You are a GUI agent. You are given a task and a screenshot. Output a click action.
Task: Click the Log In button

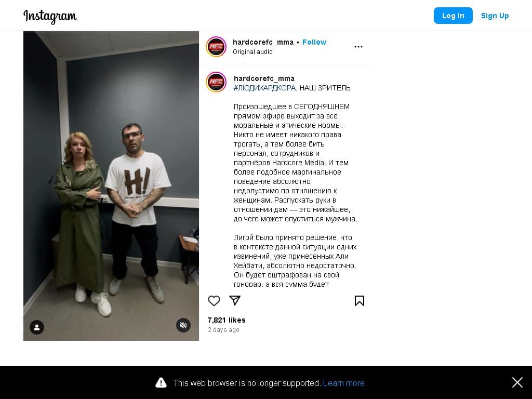click(453, 16)
